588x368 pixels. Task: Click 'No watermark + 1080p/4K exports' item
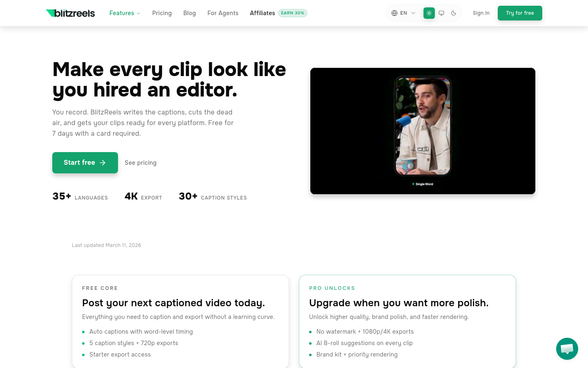click(365, 332)
